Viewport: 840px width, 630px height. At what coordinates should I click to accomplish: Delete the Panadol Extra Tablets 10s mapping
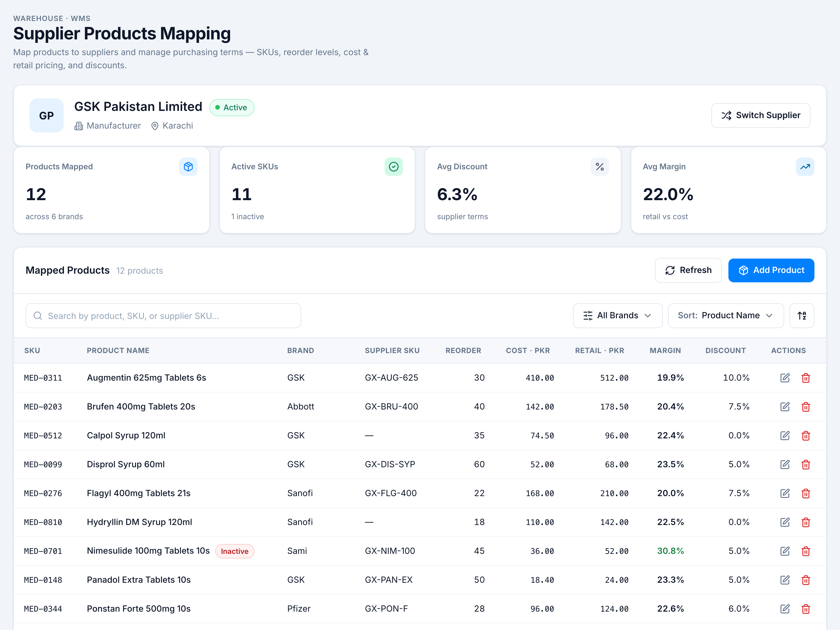point(805,580)
